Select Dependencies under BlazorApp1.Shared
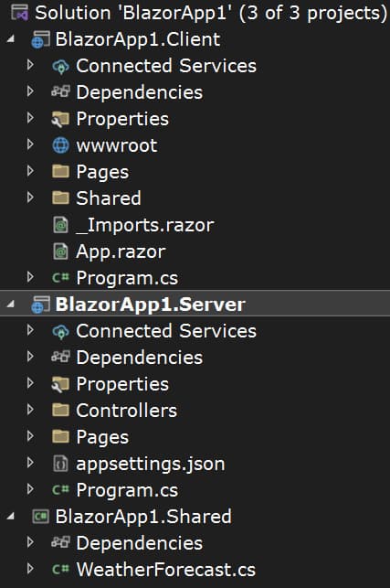 coord(140,543)
